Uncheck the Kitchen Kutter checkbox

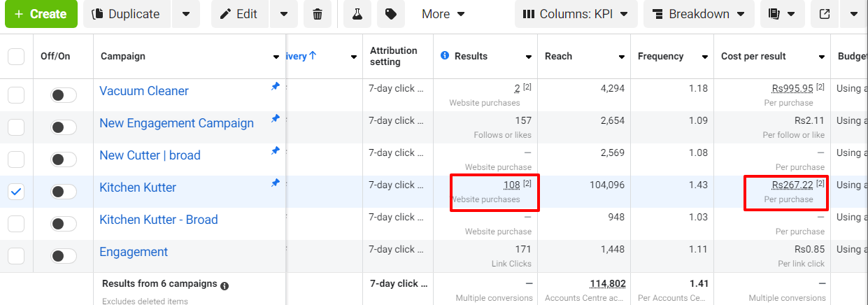pyautogui.click(x=15, y=192)
